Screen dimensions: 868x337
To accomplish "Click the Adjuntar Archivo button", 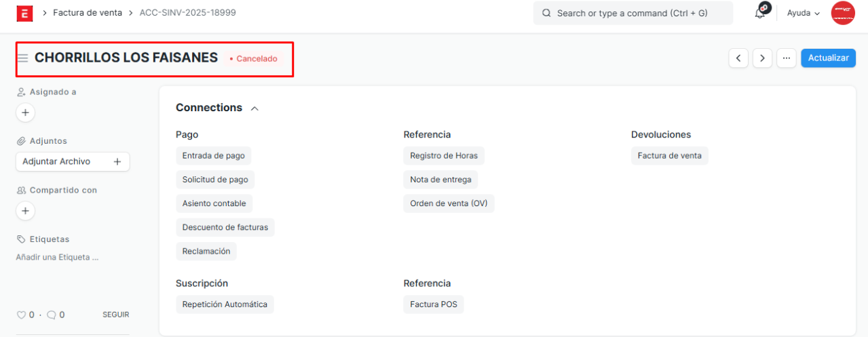I will tap(72, 161).
